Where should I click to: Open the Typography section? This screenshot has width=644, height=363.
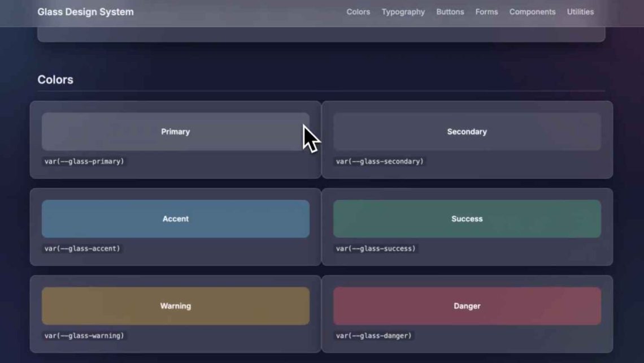(403, 11)
